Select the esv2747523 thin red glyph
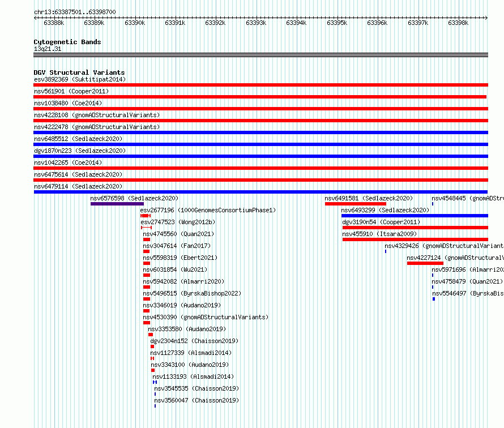The image size is (504, 428). (x=146, y=228)
